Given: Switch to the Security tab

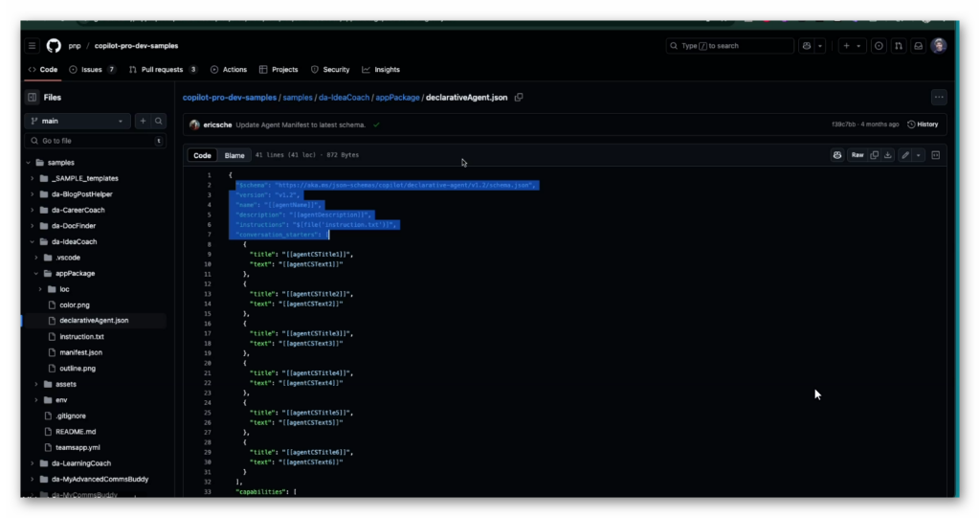Looking at the screenshot, I should point(330,70).
